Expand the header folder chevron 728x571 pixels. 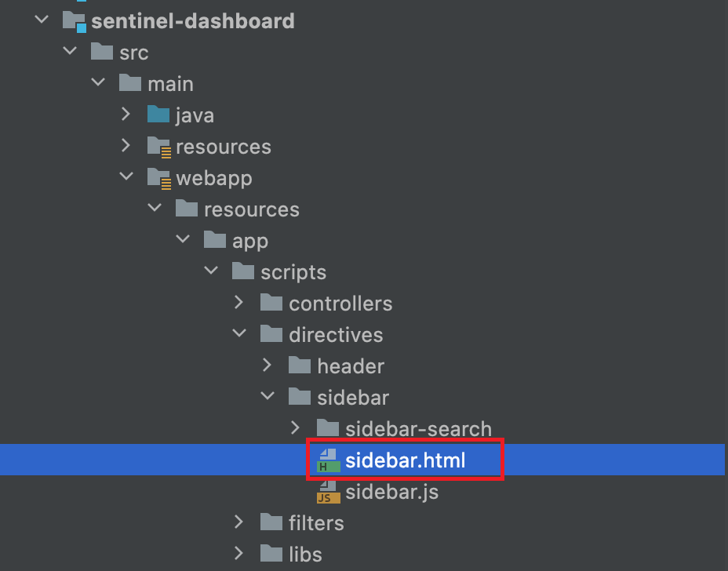267,365
